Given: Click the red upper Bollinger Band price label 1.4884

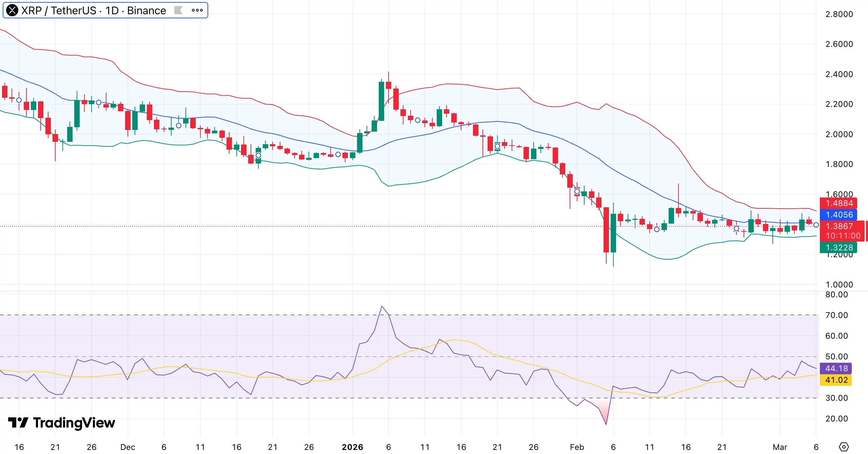Looking at the screenshot, I should point(840,204).
